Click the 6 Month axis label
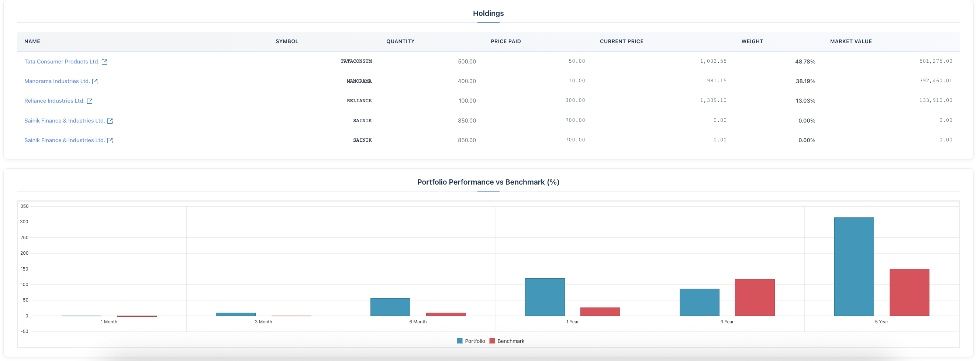980x361 pixels. pos(418,322)
